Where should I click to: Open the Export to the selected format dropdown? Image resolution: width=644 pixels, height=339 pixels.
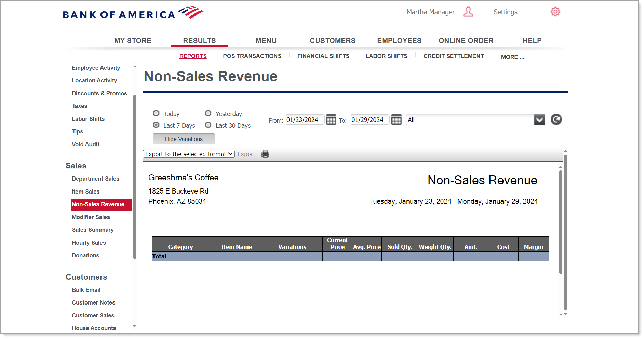(x=189, y=154)
